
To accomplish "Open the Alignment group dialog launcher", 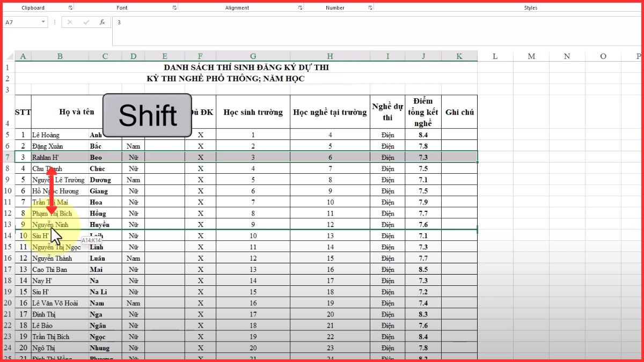I will pos(300,8).
